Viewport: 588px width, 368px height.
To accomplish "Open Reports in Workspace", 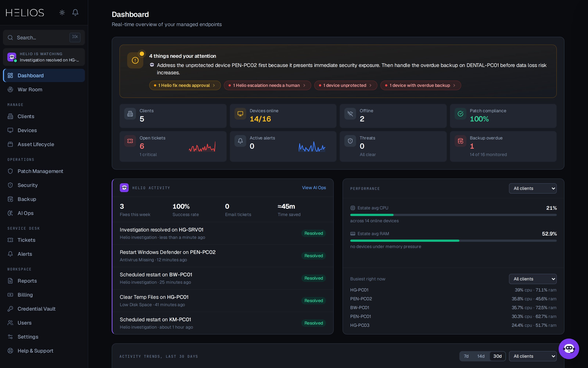I will coord(44,281).
